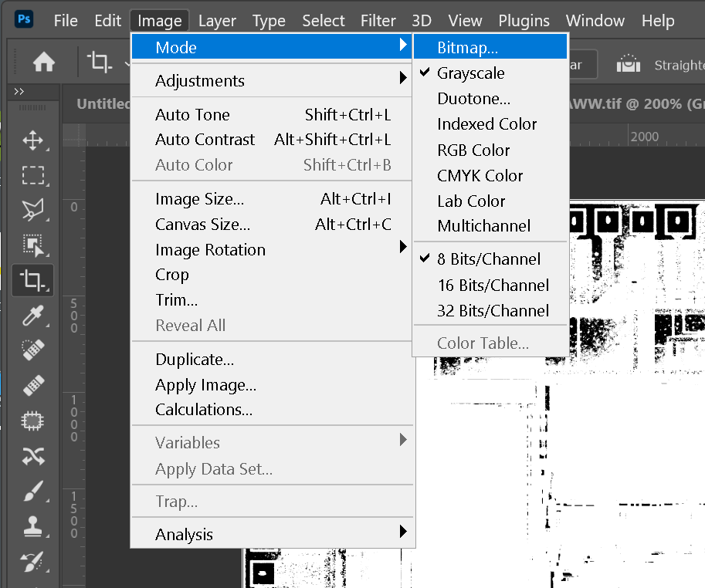Open the Help menu
This screenshot has height=588, width=705.
tap(658, 21)
